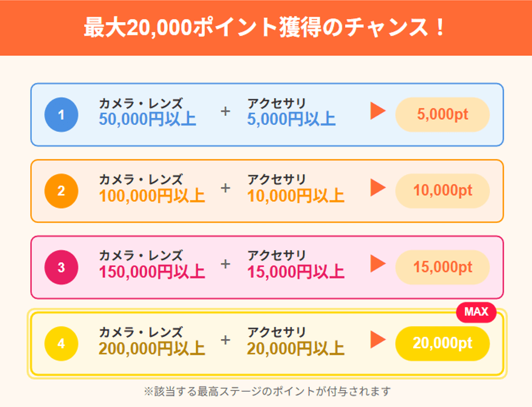This screenshot has height=407, width=532.
Task: Click the arrow icon before 20,000pt
Action: [378, 340]
